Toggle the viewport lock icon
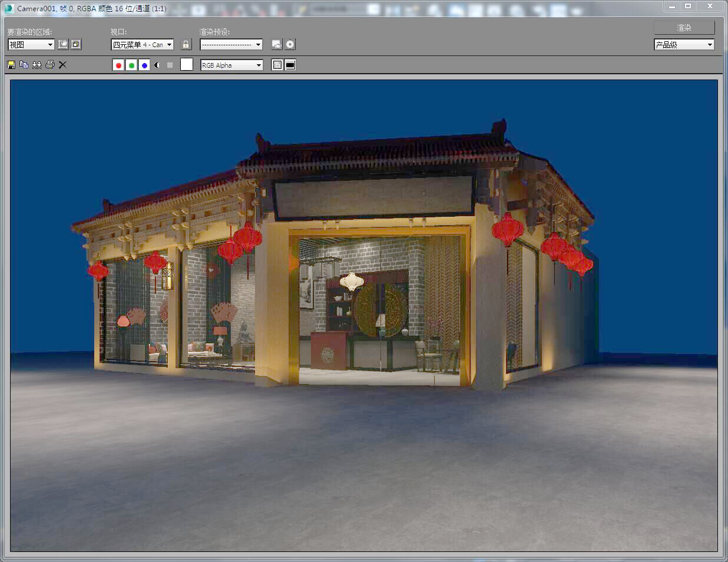728x562 pixels. tap(186, 44)
